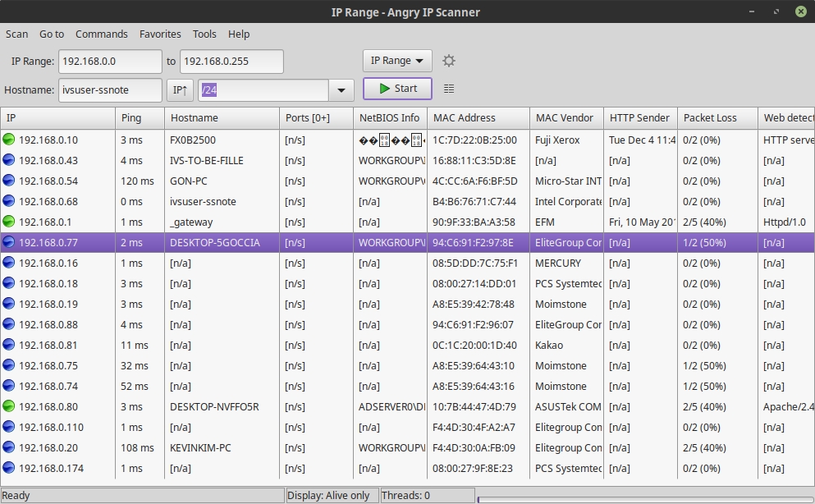The image size is (815, 504).
Task: Click the IP↑ button
Action: point(180,90)
